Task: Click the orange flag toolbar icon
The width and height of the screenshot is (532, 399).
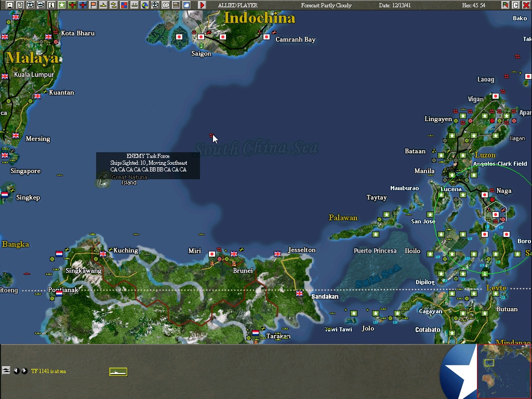Action: pos(93,5)
